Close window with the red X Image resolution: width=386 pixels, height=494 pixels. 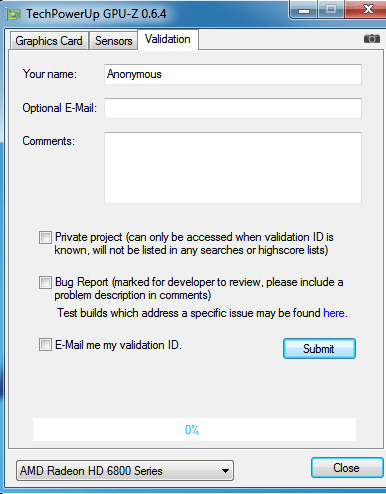point(366,9)
